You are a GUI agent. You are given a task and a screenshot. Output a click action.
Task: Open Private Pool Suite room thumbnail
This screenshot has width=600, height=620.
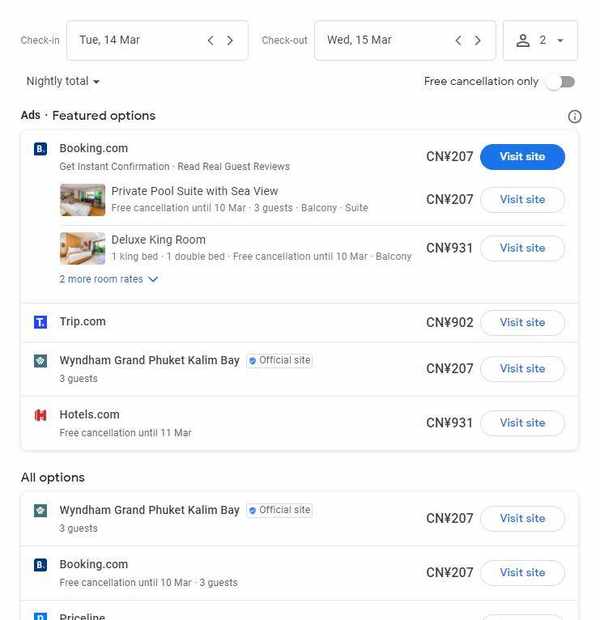tap(82, 200)
